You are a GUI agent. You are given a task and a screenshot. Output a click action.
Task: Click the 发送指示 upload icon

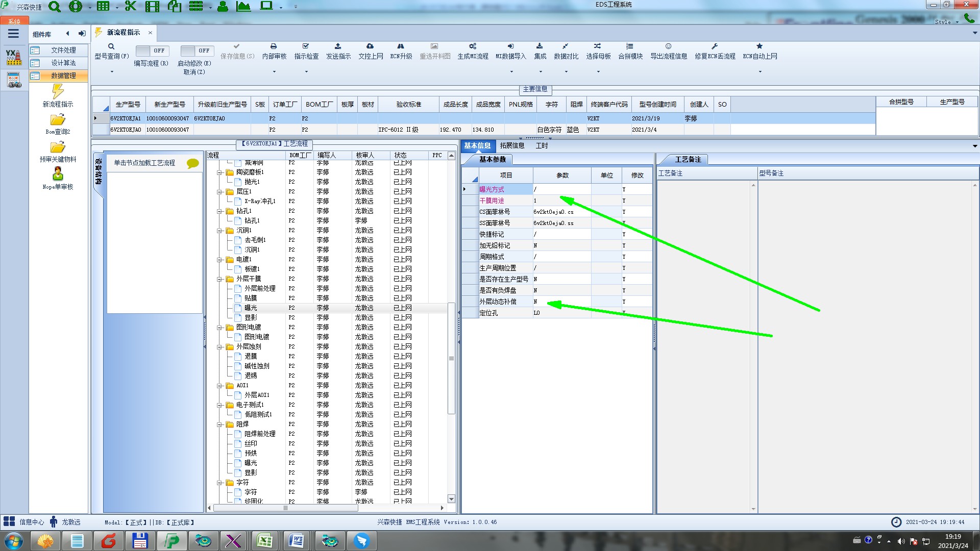338,46
